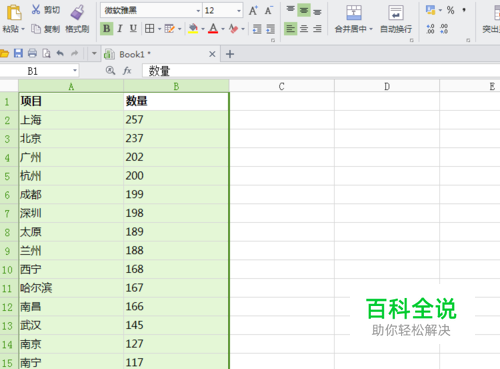This screenshot has height=369, width=500.
Task: Click the formula bar input showing 数量
Action: click(x=321, y=71)
